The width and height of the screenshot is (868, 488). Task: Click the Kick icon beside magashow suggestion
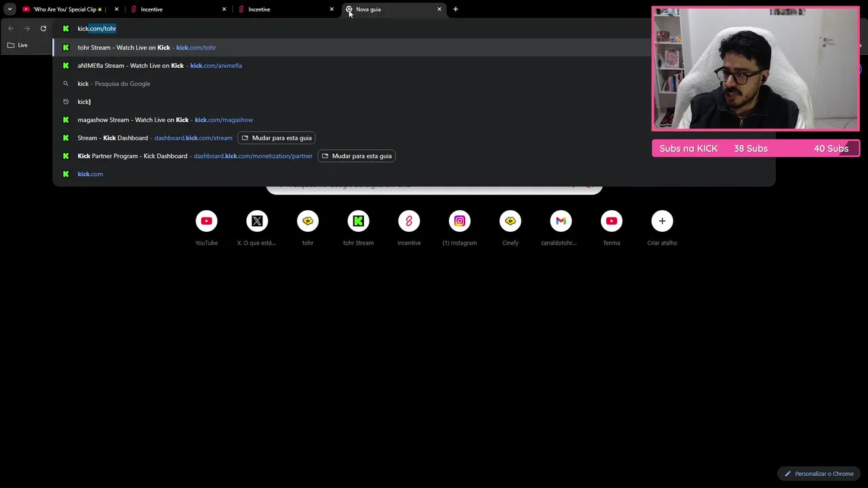[x=66, y=120]
